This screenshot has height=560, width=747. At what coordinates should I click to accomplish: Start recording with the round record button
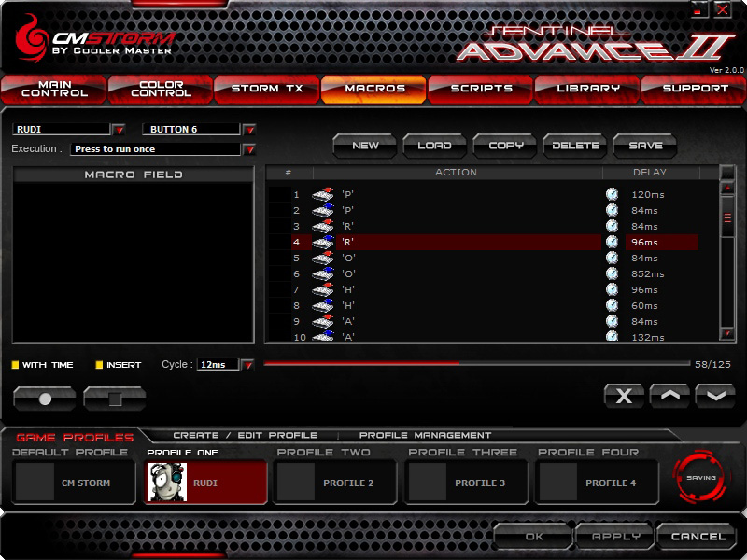pyautogui.click(x=45, y=399)
